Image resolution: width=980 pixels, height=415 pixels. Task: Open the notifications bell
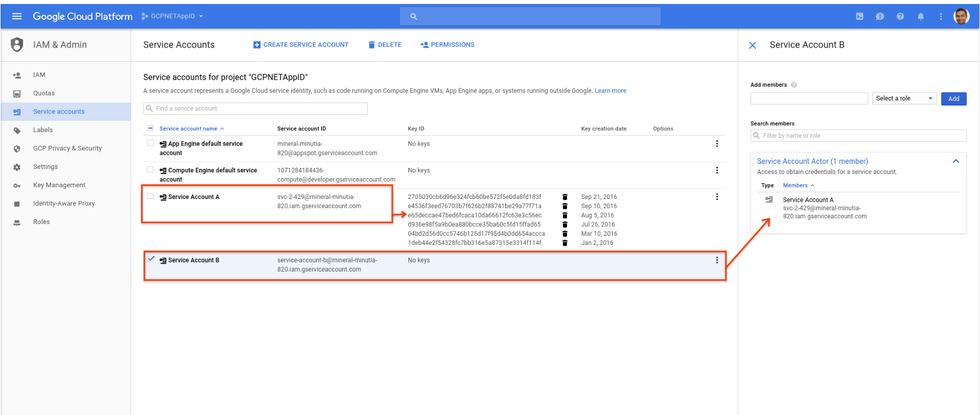tap(921, 16)
